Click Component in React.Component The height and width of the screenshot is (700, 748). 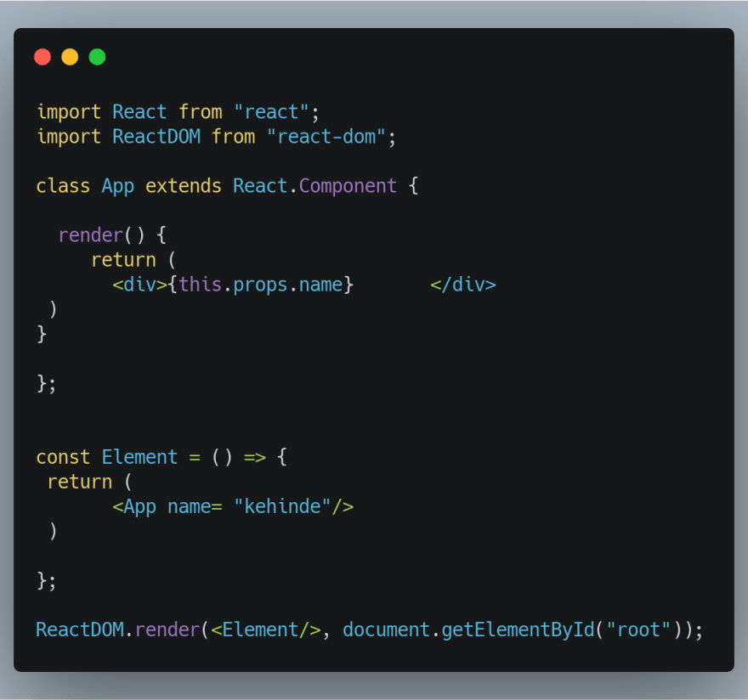pos(348,186)
